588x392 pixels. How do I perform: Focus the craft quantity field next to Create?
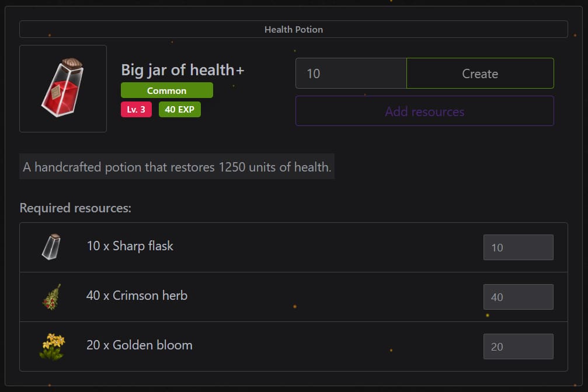[350, 73]
